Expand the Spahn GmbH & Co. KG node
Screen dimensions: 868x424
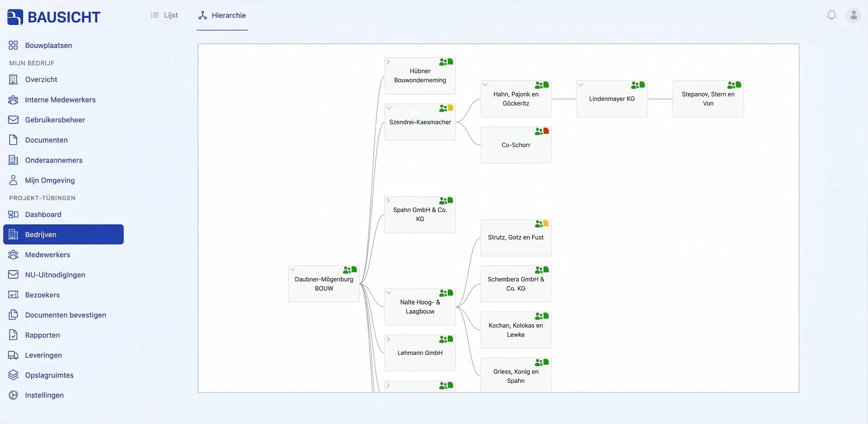(388, 200)
